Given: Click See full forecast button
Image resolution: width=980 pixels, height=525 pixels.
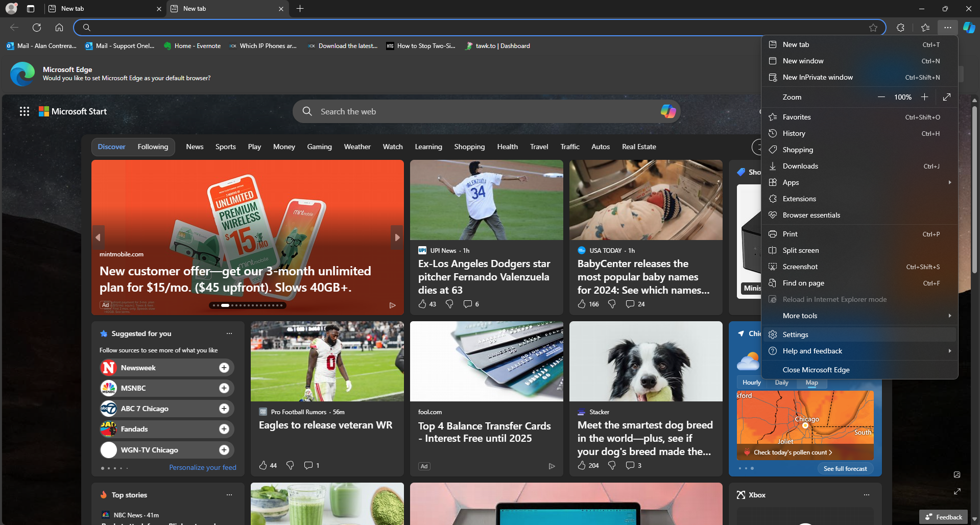Looking at the screenshot, I should pos(845,468).
